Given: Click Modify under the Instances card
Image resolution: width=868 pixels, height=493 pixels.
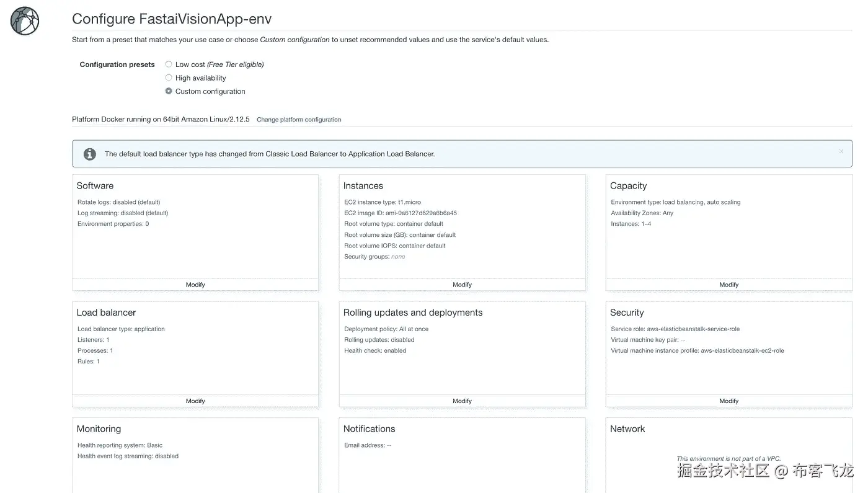Looking at the screenshot, I should coord(462,285).
